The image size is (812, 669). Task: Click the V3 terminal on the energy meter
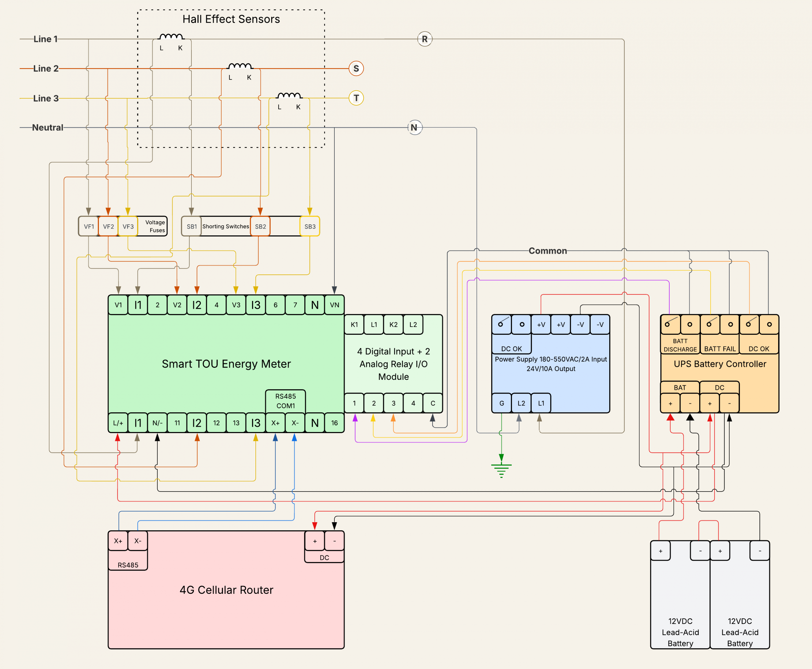(236, 305)
